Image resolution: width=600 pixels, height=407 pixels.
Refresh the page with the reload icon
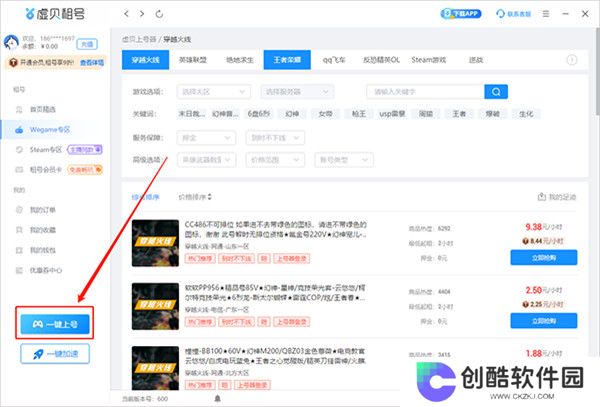pos(159,14)
